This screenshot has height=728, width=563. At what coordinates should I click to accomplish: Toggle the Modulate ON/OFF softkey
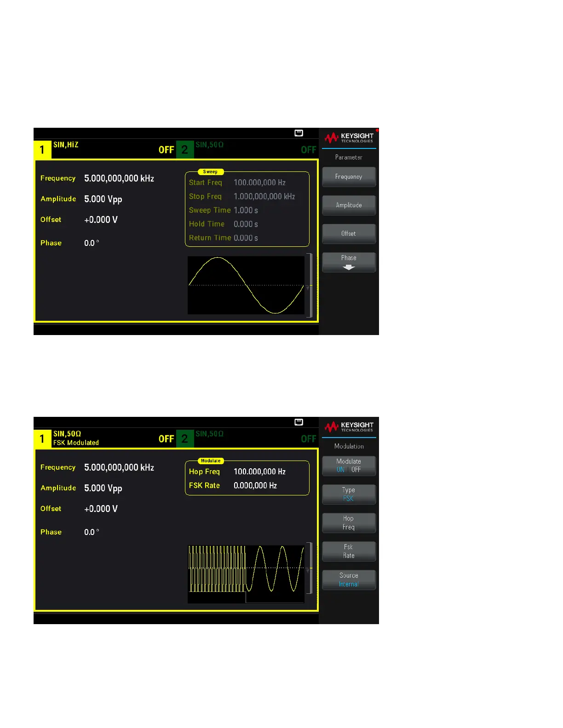[x=349, y=466]
